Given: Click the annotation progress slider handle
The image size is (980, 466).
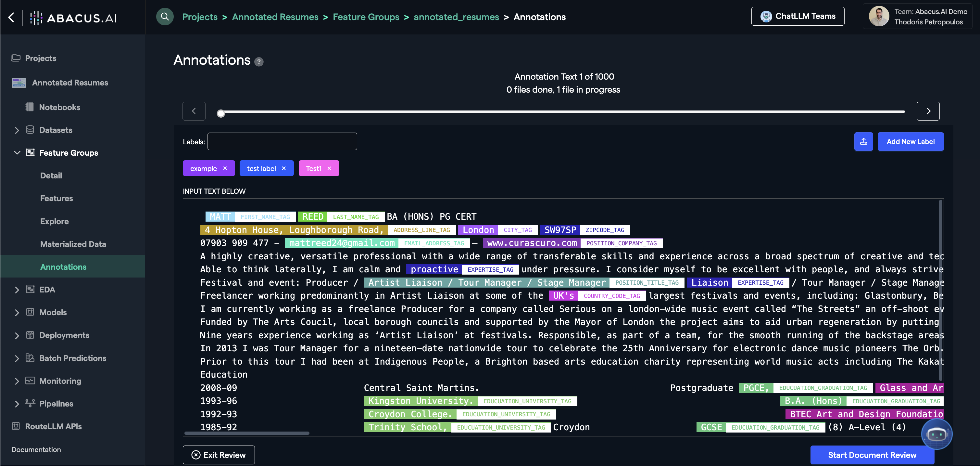Looking at the screenshot, I should click(x=221, y=113).
